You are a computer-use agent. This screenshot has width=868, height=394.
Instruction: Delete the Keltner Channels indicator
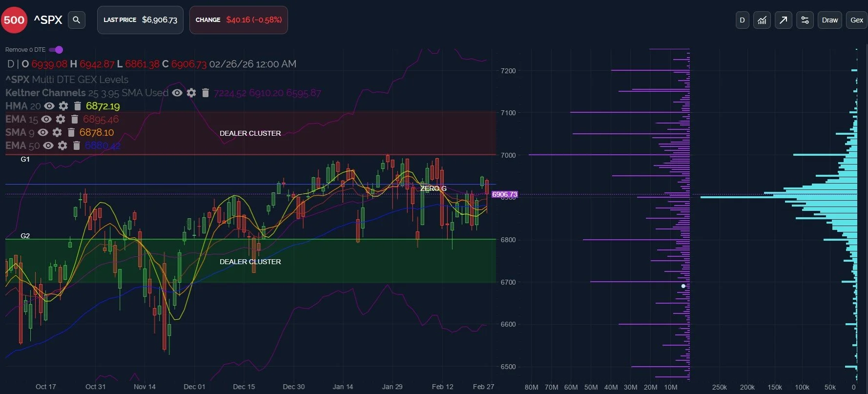click(206, 93)
